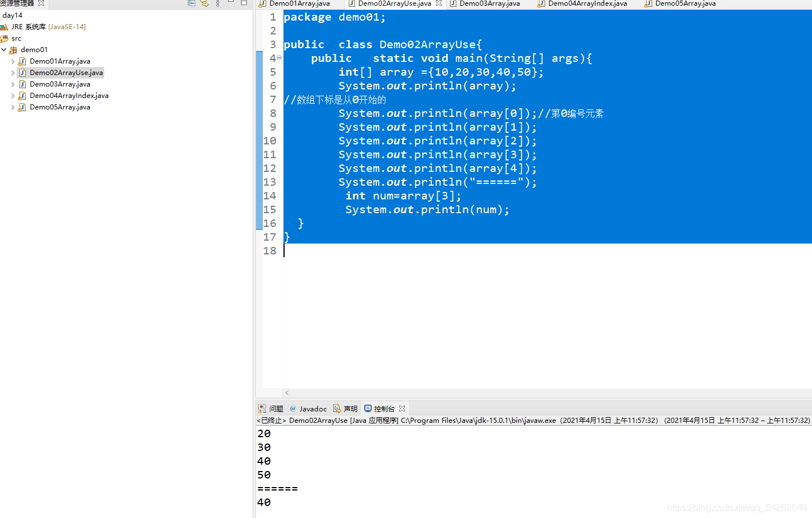
Task: Expand Demo01Array.java in the tree
Action: (x=13, y=61)
